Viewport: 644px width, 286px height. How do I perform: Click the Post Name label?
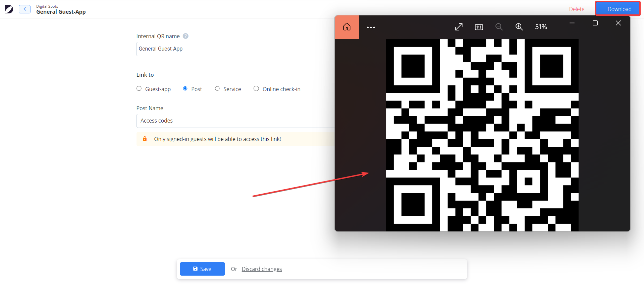point(150,108)
